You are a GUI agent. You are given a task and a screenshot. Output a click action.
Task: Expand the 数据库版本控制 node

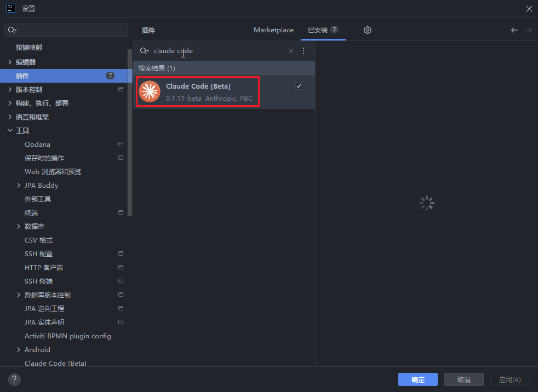point(19,295)
